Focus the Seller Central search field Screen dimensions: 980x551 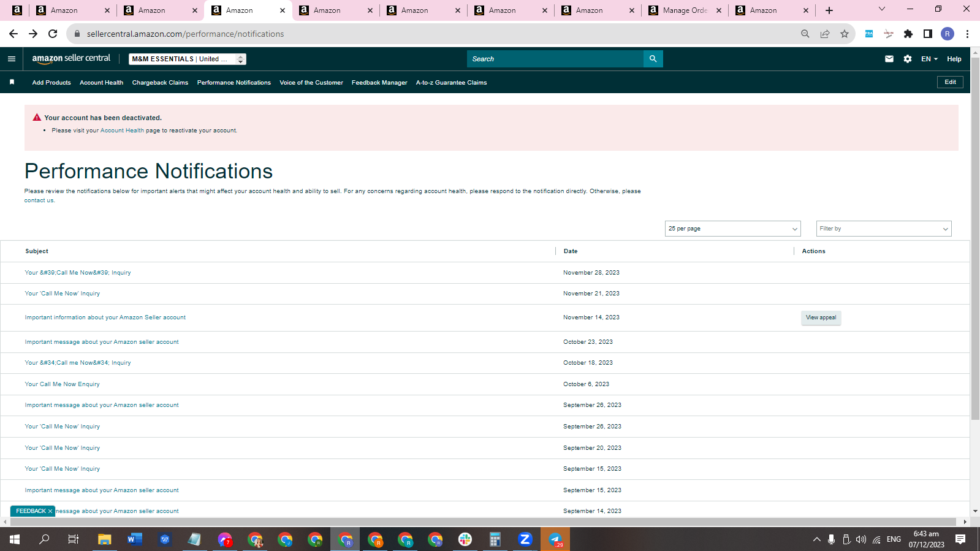coord(555,59)
